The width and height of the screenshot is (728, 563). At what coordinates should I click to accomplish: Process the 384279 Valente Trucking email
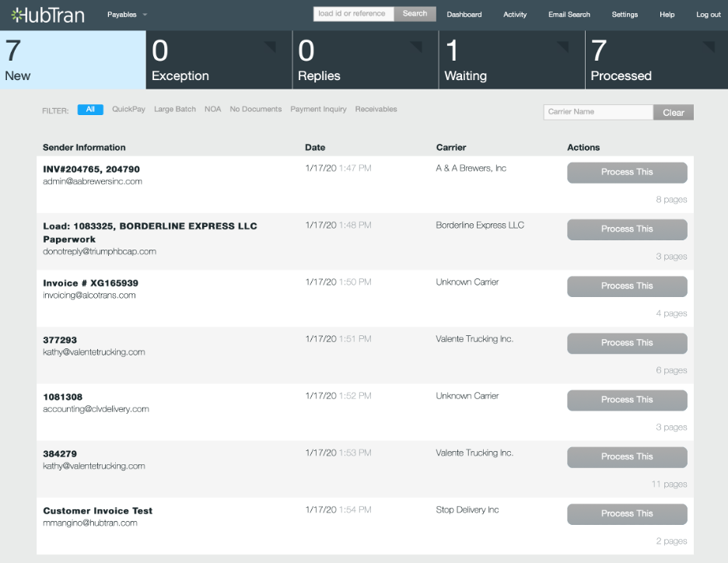[x=627, y=457]
